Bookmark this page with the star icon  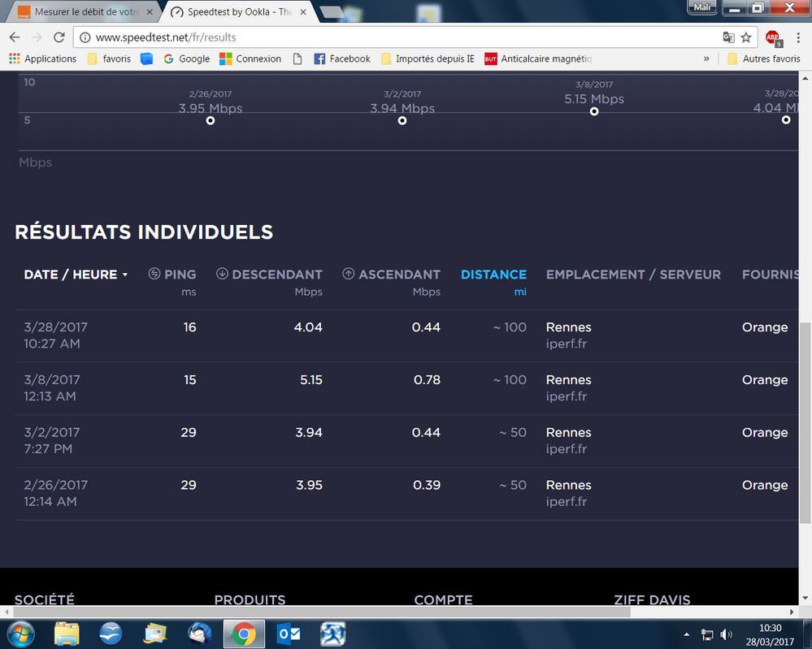pyautogui.click(x=746, y=37)
